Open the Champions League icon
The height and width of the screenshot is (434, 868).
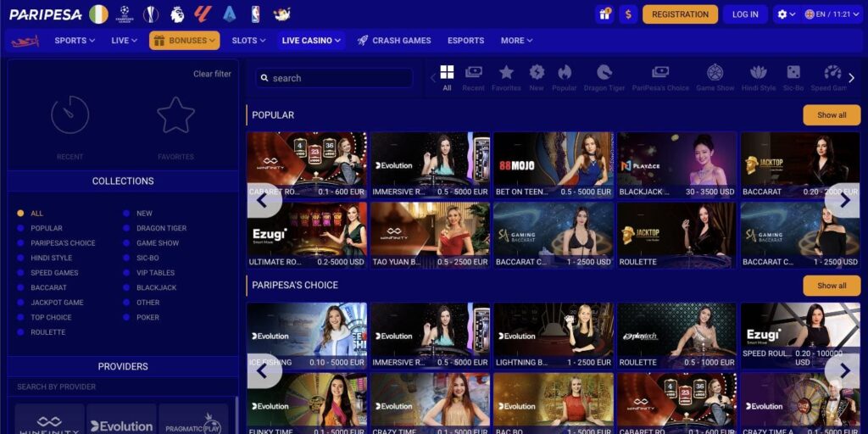125,14
